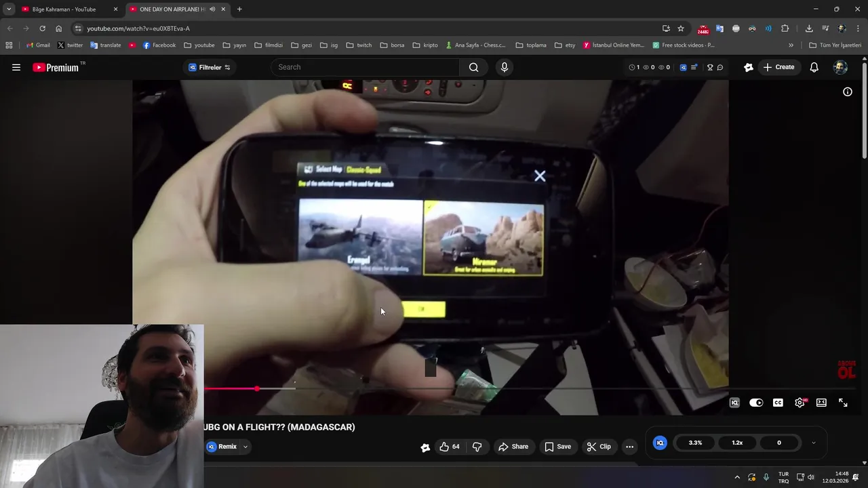The image size is (868, 488).
Task: Like the video with 64 likes
Action: pos(450,447)
